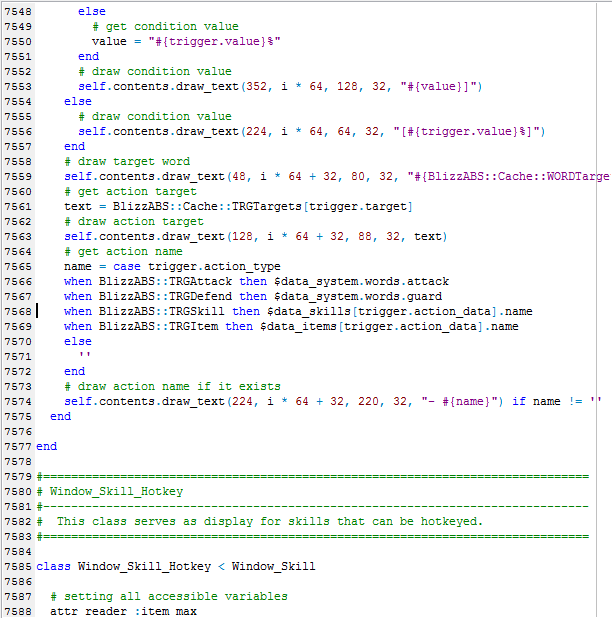Click 'trigger.action_type' on line 7565
This screenshot has width=612, height=618.
point(214,266)
